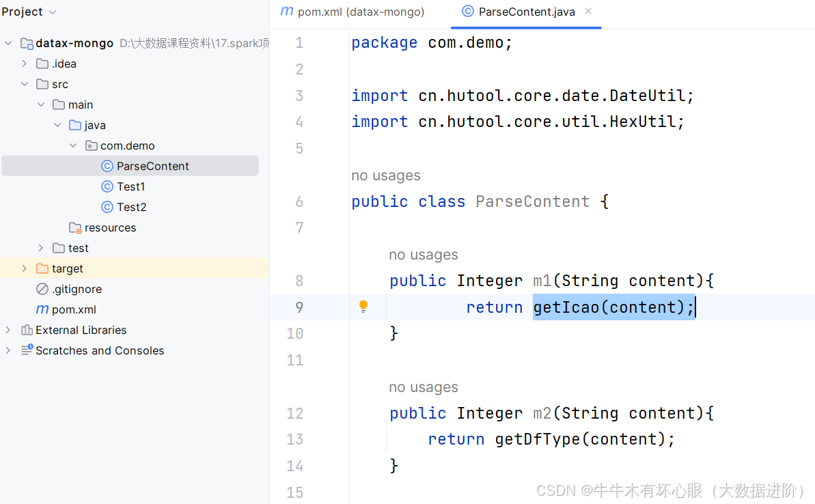Click the Maven icon beside pom.xml file
This screenshot has width=815, height=504.
[42, 309]
